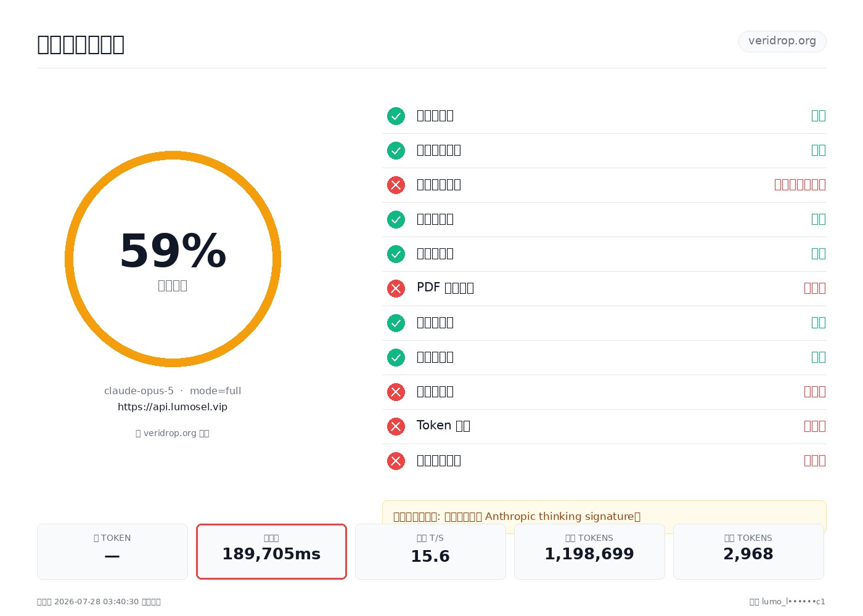Click the claude-opus-5 mode=full label
This screenshot has height=616, width=863.
point(173,391)
